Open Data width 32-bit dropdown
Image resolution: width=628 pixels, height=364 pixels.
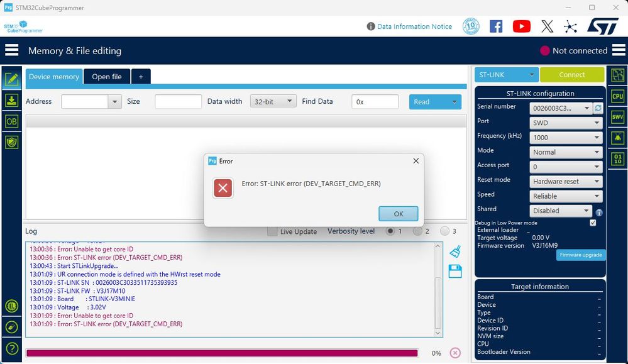(273, 101)
